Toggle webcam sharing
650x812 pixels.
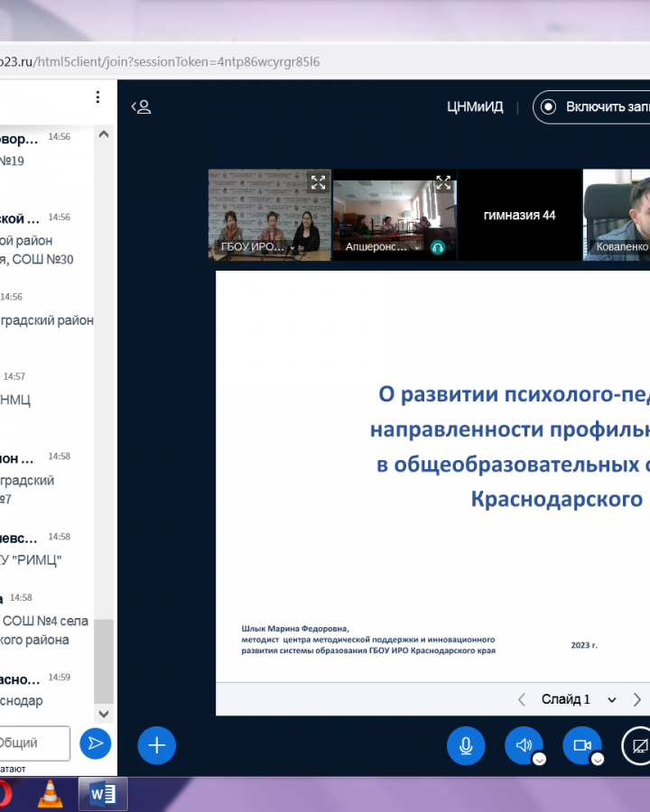click(581, 745)
